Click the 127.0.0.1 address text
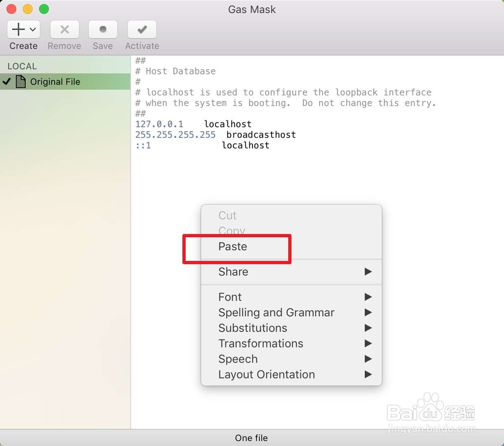The height and width of the screenshot is (446, 504). 159,124
